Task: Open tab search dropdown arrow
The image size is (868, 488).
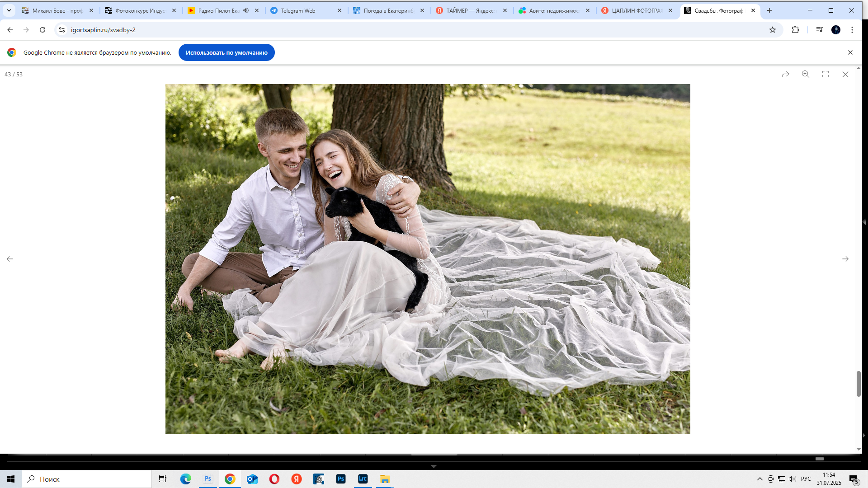Action: tap(9, 10)
